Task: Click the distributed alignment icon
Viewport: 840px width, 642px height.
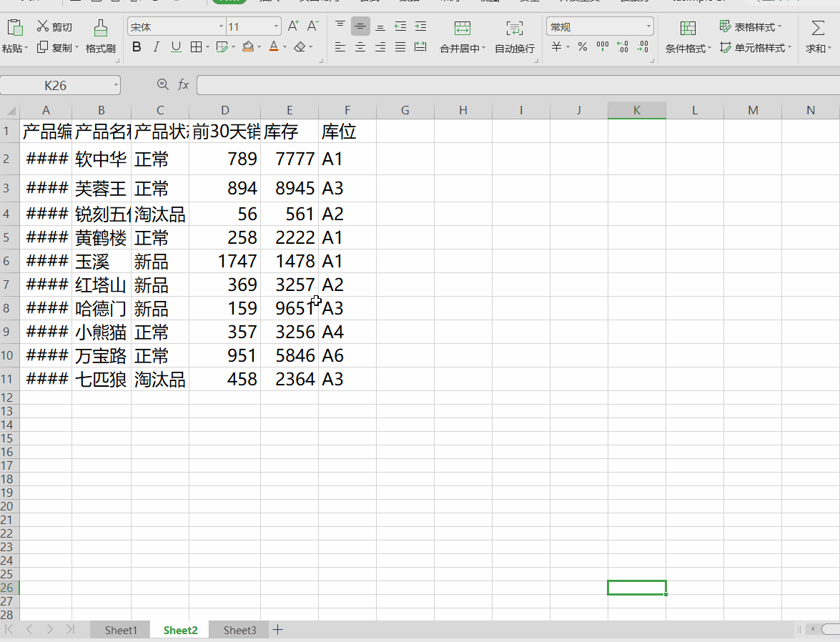Action: [420, 47]
